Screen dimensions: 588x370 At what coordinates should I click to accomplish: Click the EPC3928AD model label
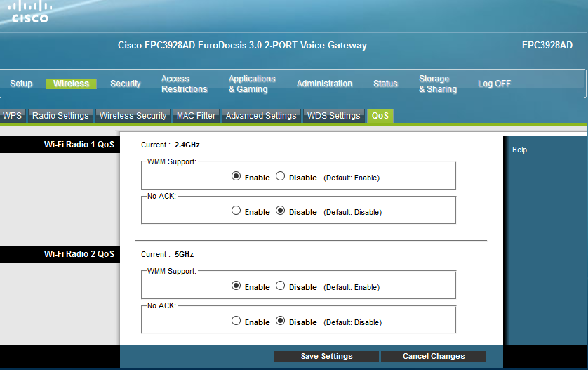pyautogui.click(x=547, y=45)
